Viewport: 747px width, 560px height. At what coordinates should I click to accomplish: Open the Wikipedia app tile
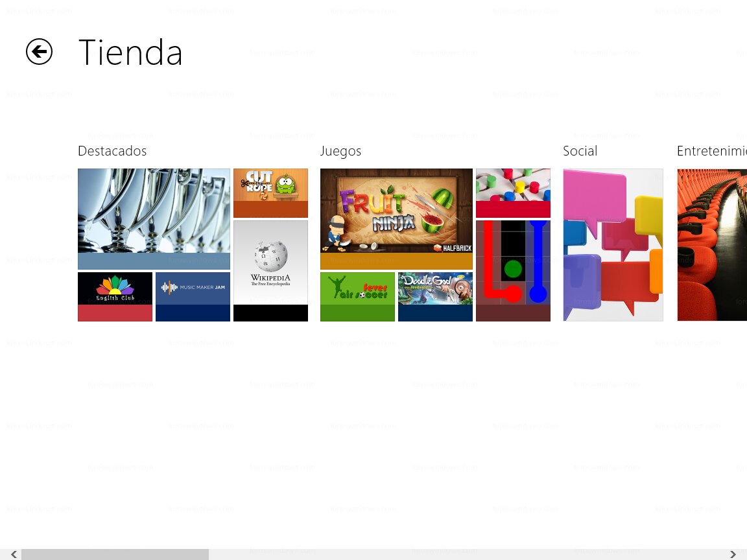[x=270, y=271]
